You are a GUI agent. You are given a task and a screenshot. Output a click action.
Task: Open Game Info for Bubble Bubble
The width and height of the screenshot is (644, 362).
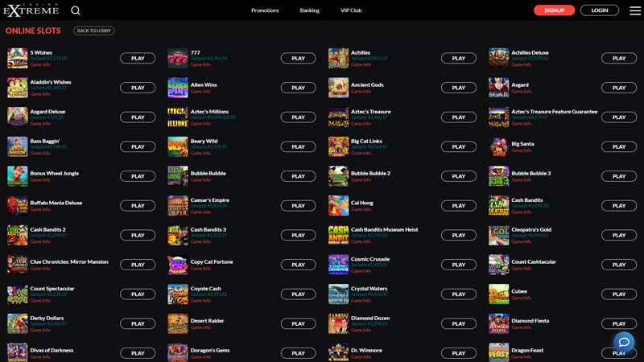200,179
